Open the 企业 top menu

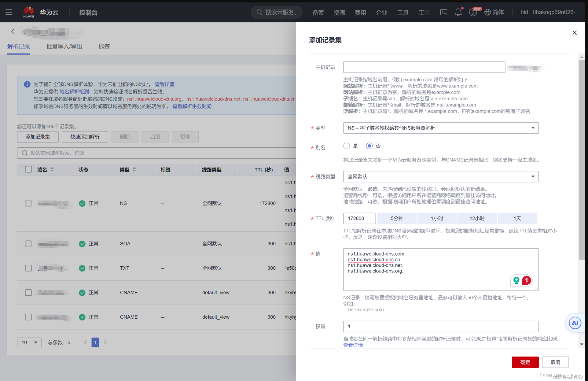click(382, 13)
